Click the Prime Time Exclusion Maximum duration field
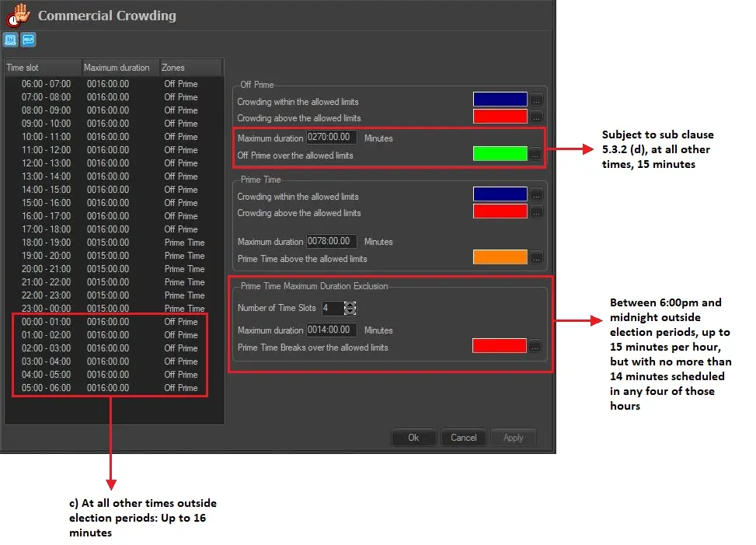This screenshot has width=756, height=545. tap(332, 330)
